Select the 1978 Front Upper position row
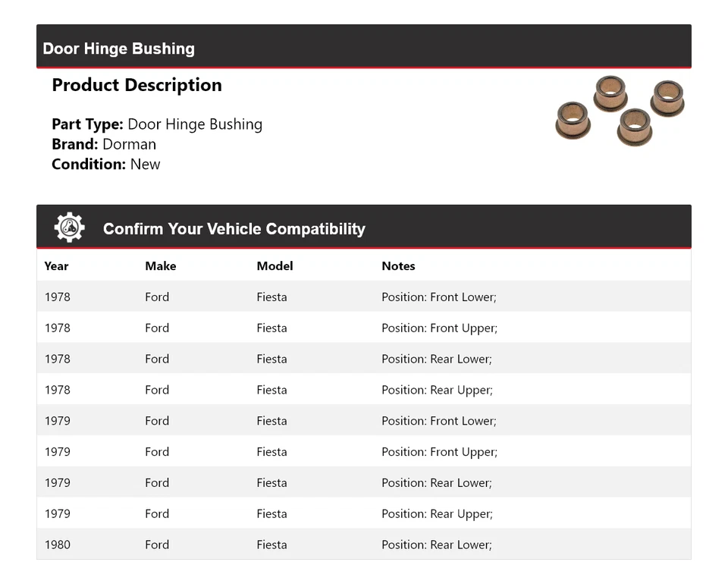The height and width of the screenshot is (584, 728). (x=363, y=328)
